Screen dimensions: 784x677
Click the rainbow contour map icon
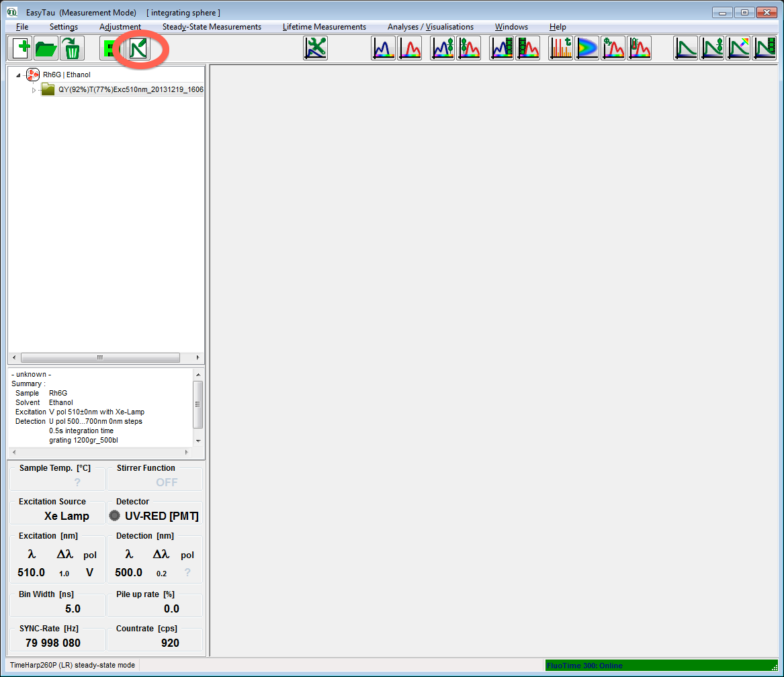[587, 48]
